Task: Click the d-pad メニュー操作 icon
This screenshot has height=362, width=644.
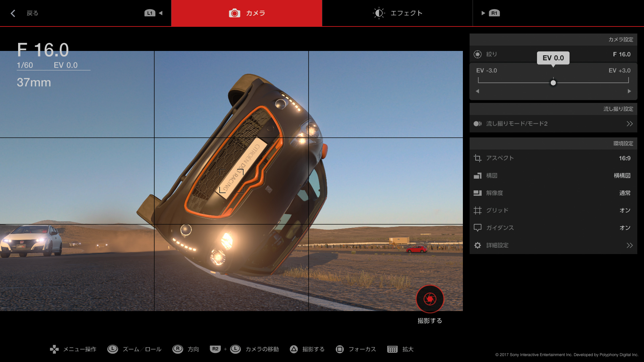Action: (54, 349)
